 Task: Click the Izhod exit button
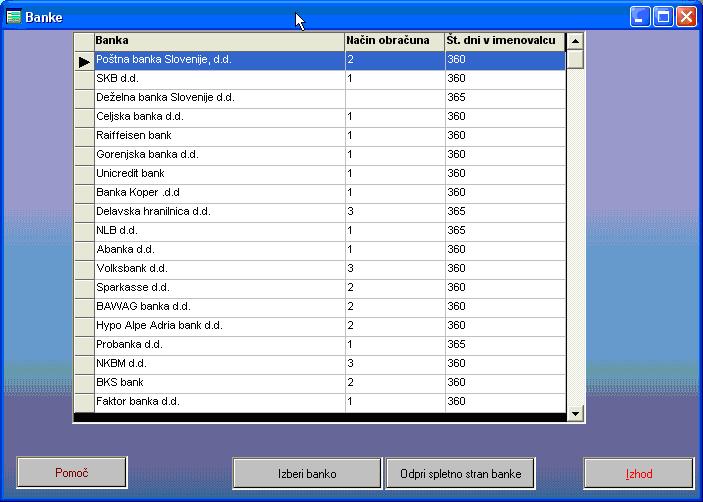click(x=638, y=473)
